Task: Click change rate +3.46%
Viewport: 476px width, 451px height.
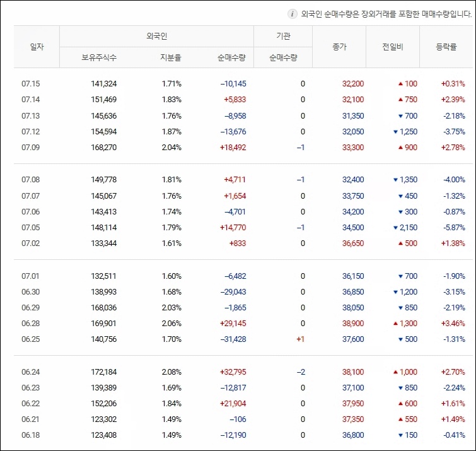Action: point(453,324)
